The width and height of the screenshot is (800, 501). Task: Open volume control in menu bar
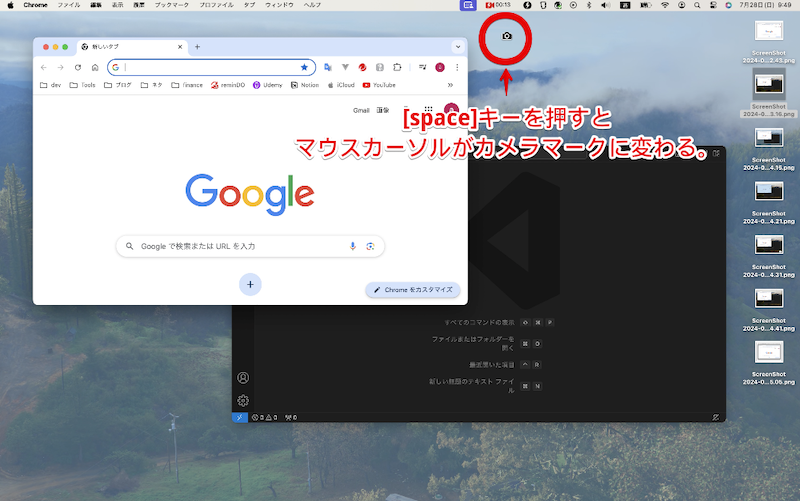tap(605, 5)
